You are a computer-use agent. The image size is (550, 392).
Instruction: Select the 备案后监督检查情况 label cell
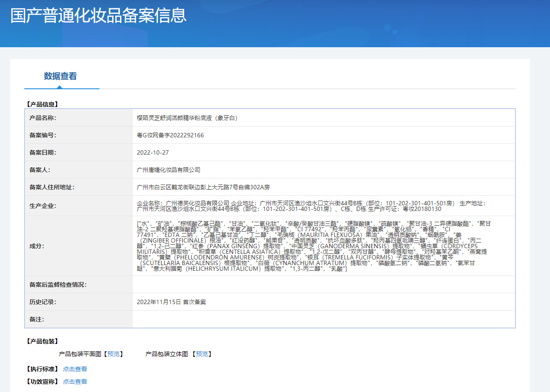click(78, 285)
